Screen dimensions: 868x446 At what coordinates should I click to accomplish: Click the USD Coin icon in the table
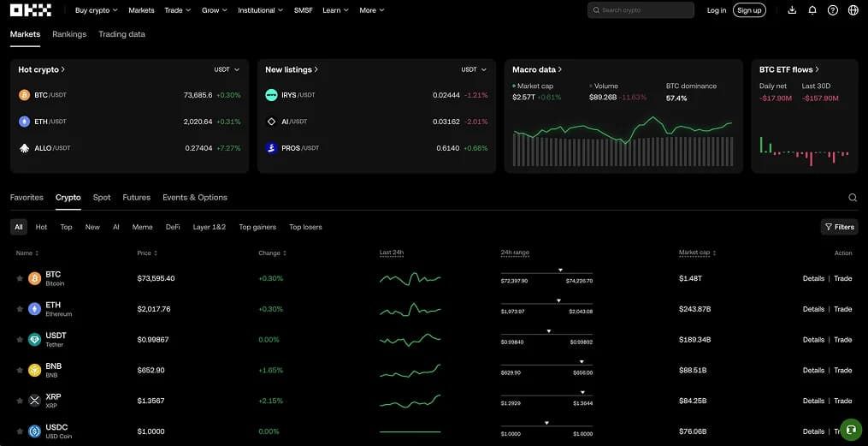tap(35, 431)
